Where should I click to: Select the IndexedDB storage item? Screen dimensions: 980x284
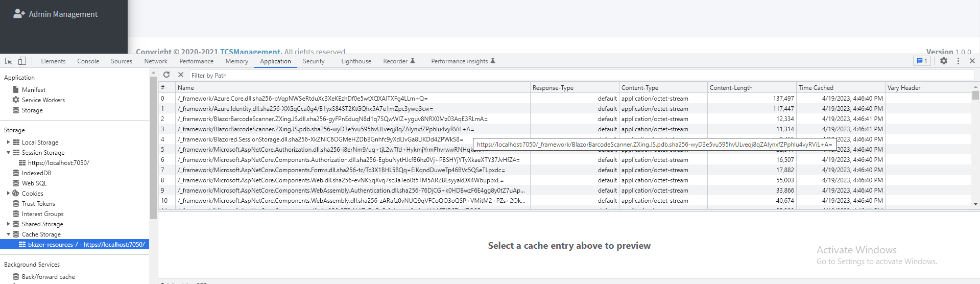pos(36,173)
